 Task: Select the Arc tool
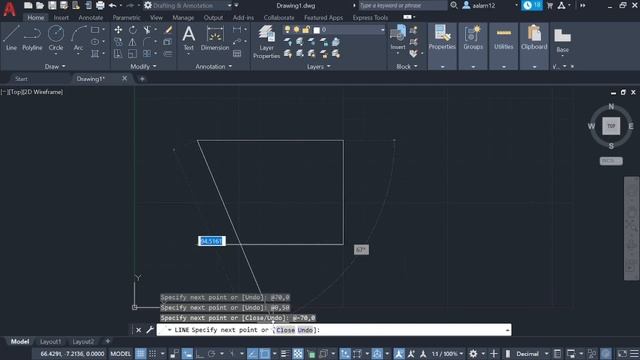tap(78, 38)
